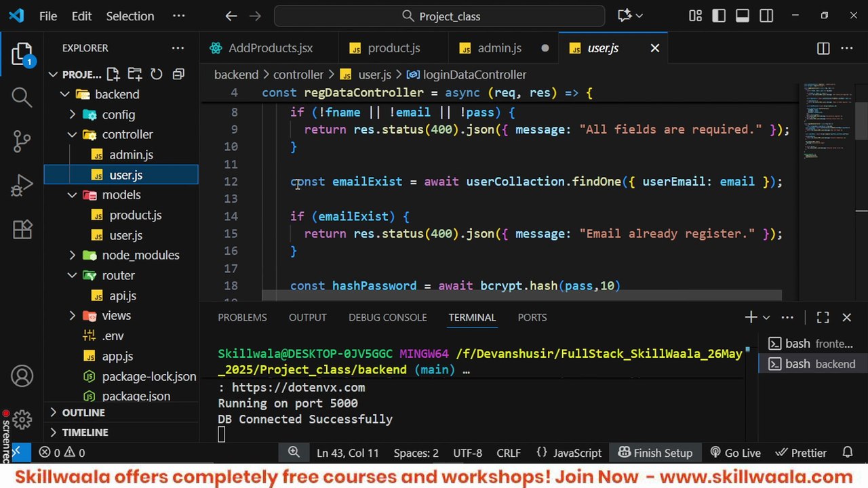868x488 pixels.
Task: Toggle the secondary side bar visibility
Action: 766,16
